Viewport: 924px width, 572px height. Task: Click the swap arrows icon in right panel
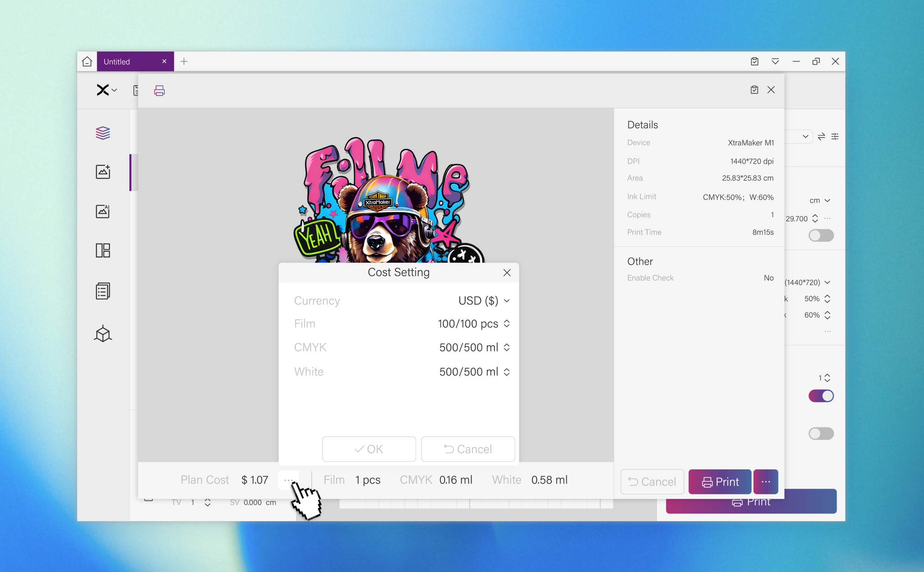point(821,136)
